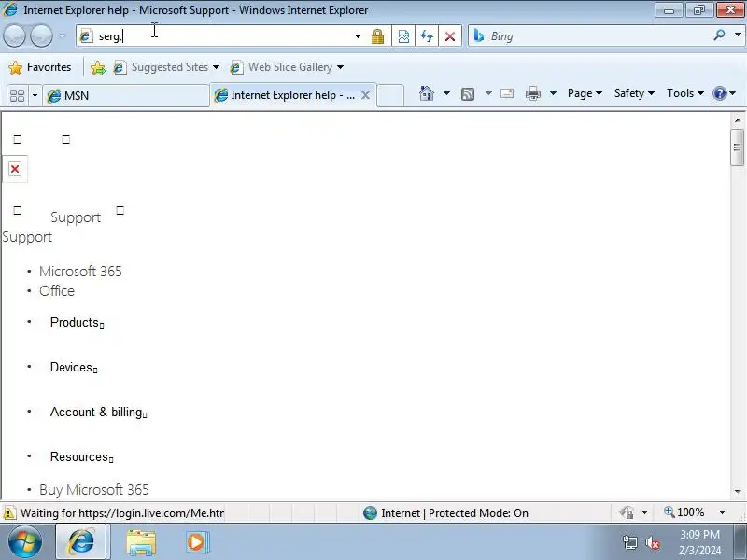Click the network tray icon

pyautogui.click(x=629, y=543)
